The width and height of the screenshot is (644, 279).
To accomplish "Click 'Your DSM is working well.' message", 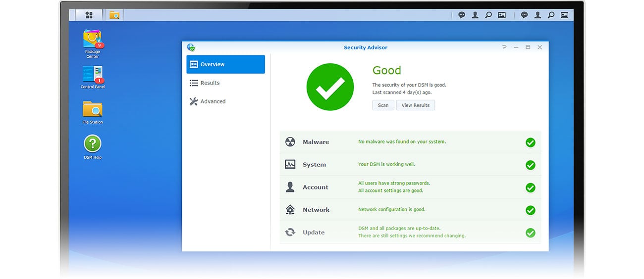I will pyautogui.click(x=387, y=164).
